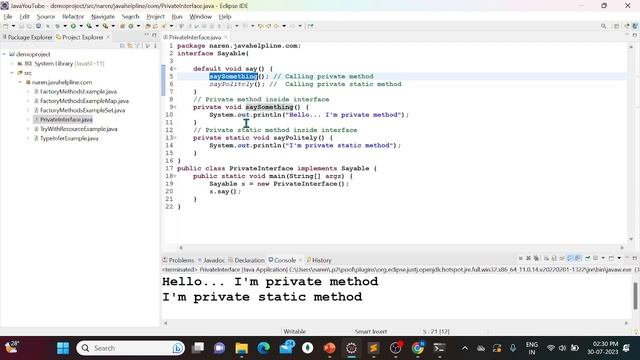Select TypeInferExample.java file

click(x=69, y=138)
